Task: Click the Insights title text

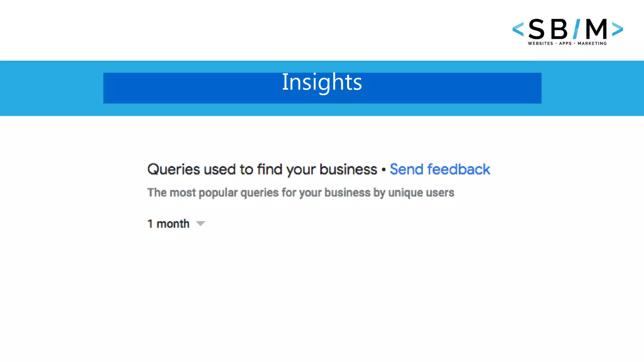Action: coord(322,82)
